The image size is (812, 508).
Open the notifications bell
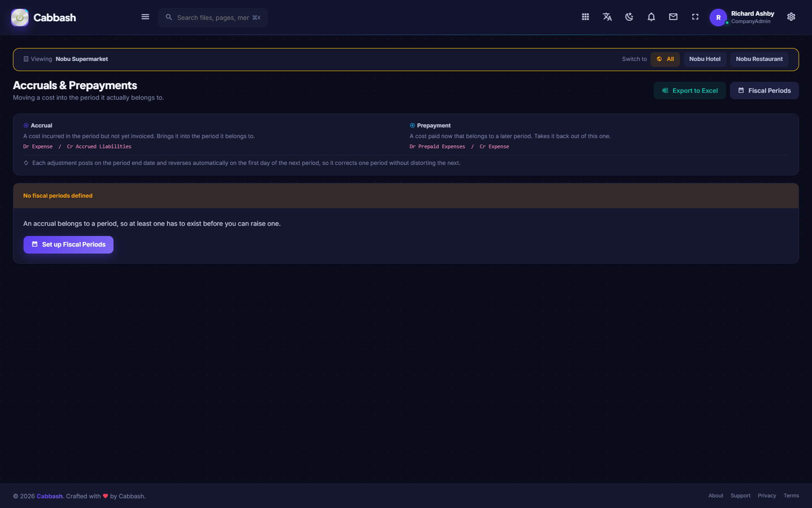(x=651, y=17)
